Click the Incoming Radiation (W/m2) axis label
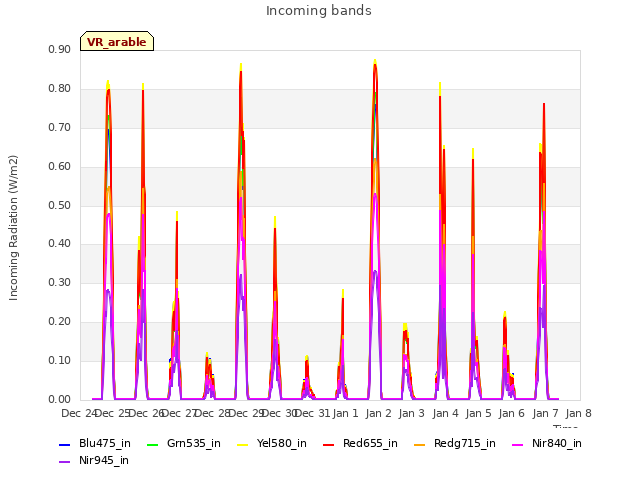This screenshot has height=480, width=640. coord(13,228)
